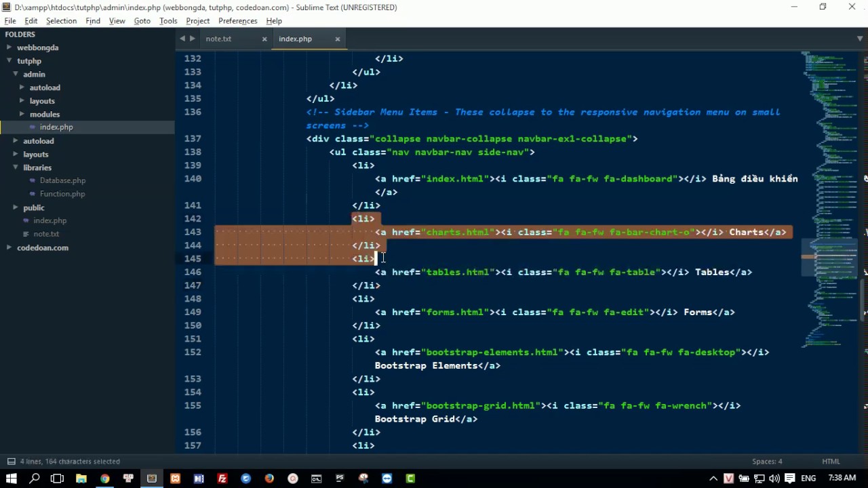Open the volume control in system tray
Viewport: 868px width, 488px height.
tap(774, 479)
